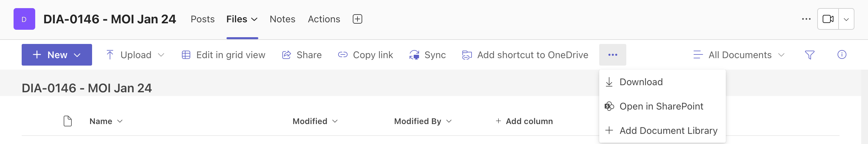Choose Open in SharePoint menu item

tap(662, 106)
